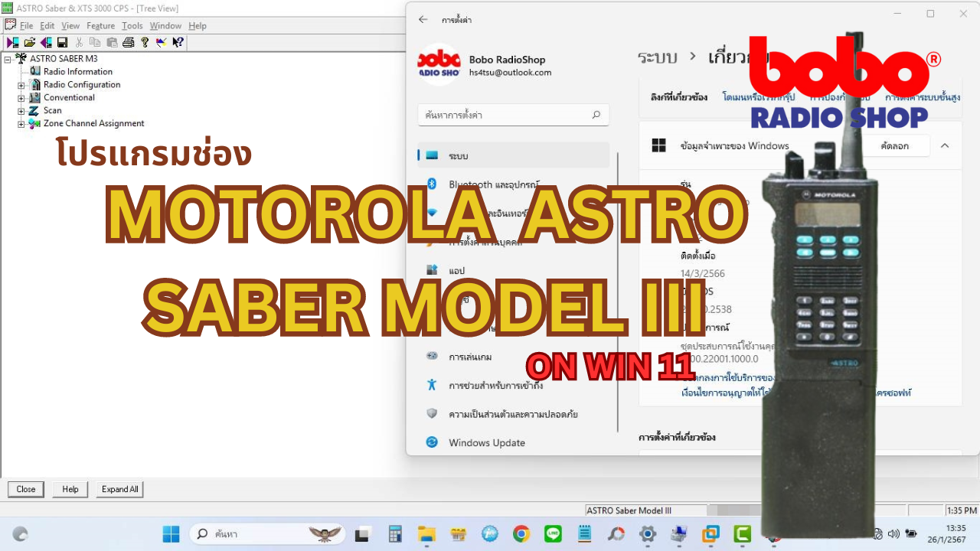Open the Feature menu
Viewport: 980px width, 551px height.
click(100, 26)
